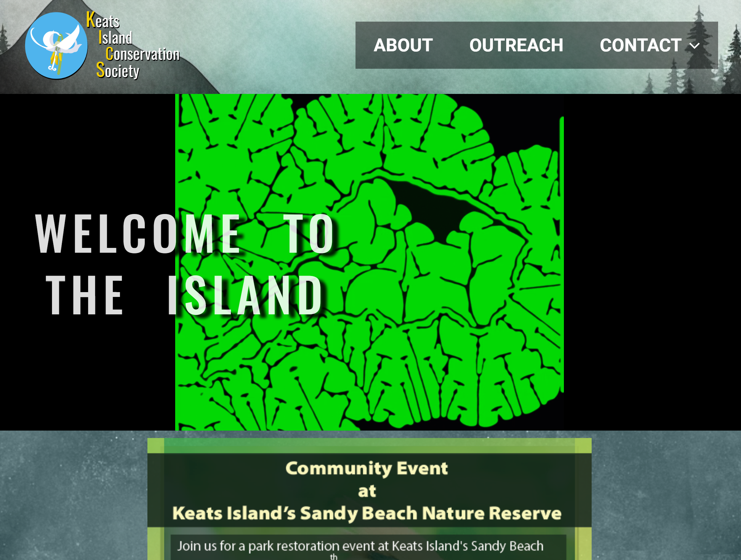
Task: Expand the chevron next to CONTACT
Action: click(x=695, y=46)
